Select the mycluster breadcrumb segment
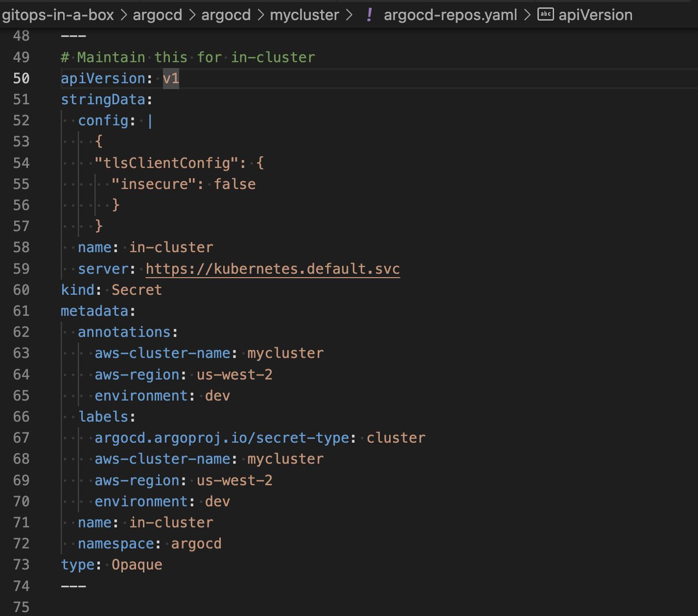698x616 pixels. point(304,15)
